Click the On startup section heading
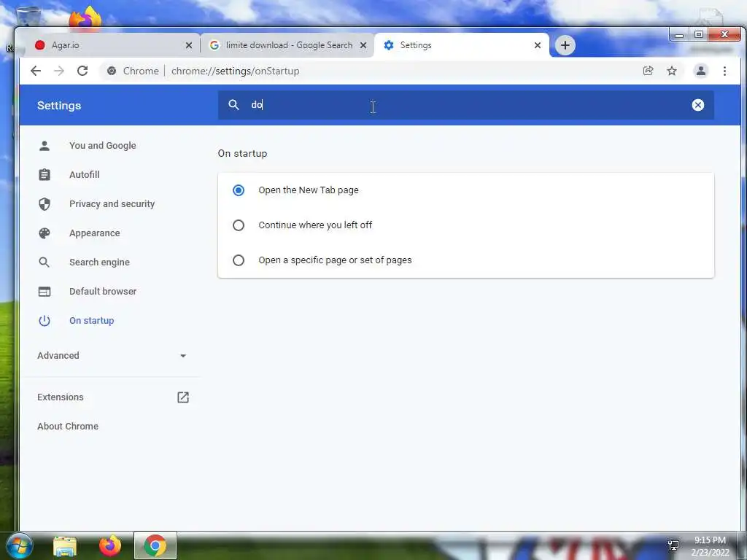Viewport: 747px width, 560px height. pos(242,153)
